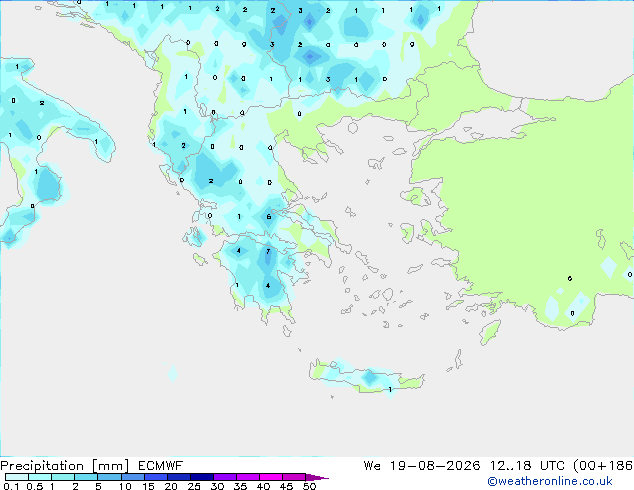
Task: Click the weekday abbreviation 'We'
Action: 372,466
